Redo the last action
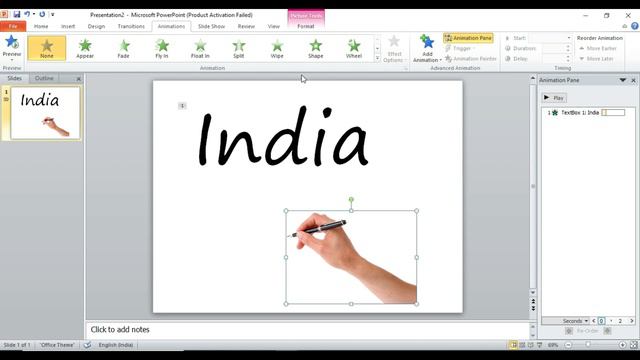This screenshot has height=360, width=640. coord(42,14)
